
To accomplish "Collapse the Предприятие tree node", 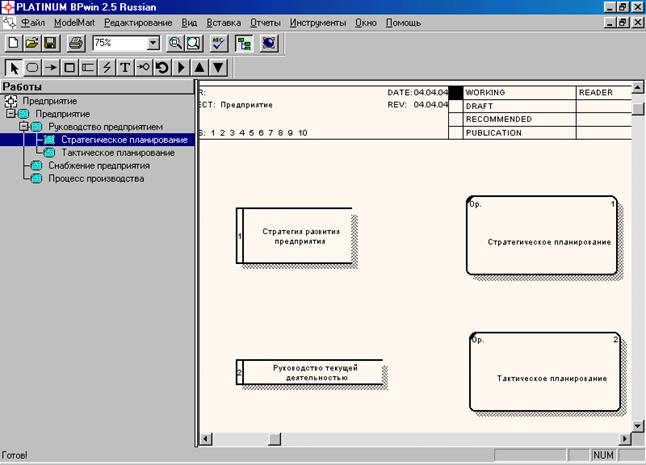I will [10, 114].
